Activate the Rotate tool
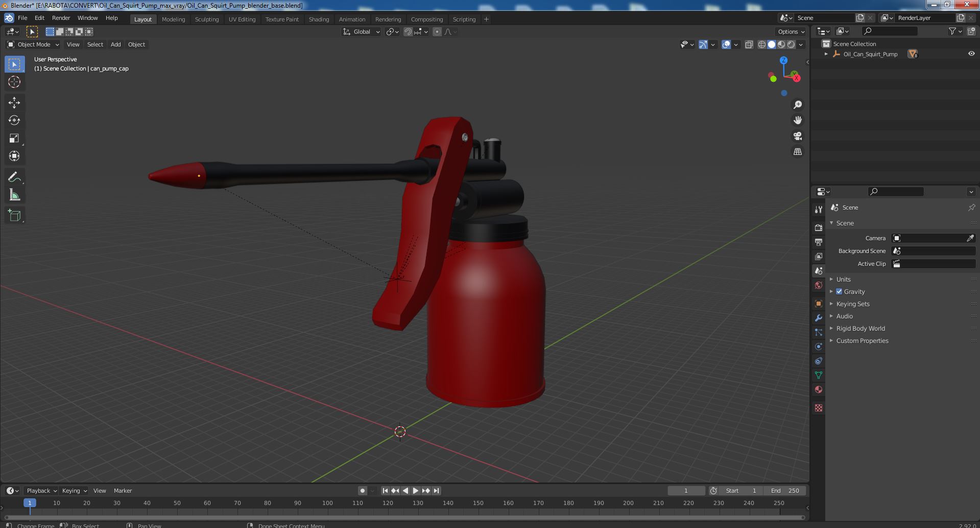The height and width of the screenshot is (528, 980). pos(14,121)
